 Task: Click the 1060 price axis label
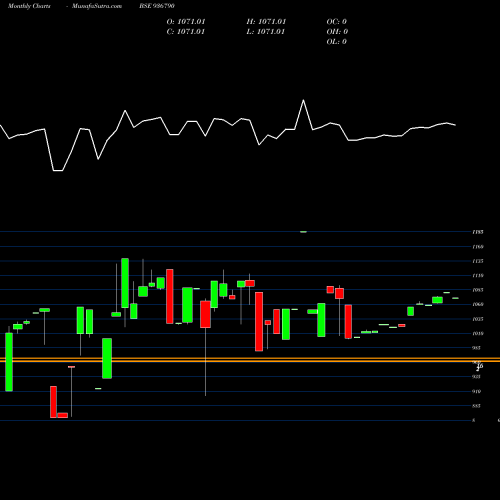(478, 304)
